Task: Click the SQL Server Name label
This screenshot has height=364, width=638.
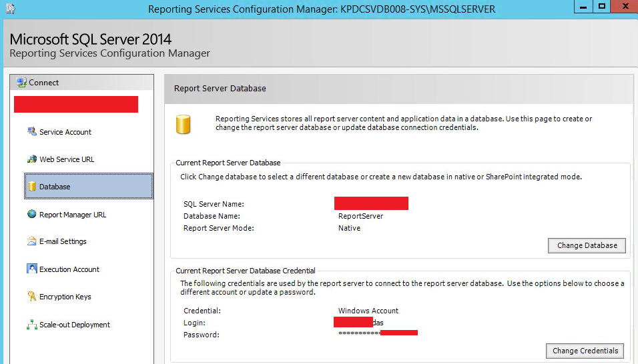Action: (x=214, y=204)
